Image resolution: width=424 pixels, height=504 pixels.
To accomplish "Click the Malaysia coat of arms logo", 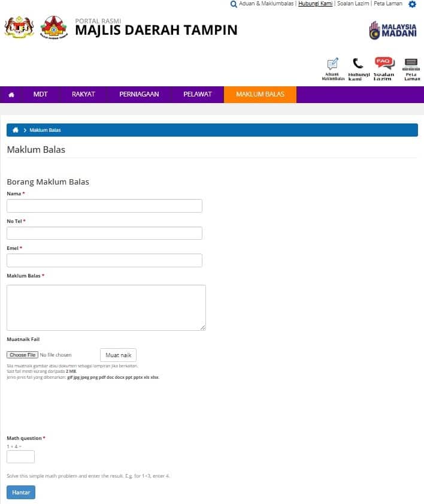I will click(x=19, y=27).
